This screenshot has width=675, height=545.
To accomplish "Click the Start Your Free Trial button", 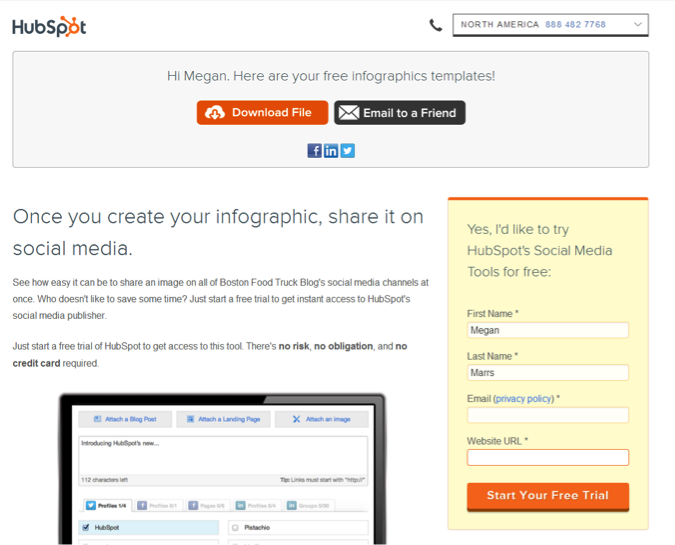I will pyautogui.click(x=548, y=496).
